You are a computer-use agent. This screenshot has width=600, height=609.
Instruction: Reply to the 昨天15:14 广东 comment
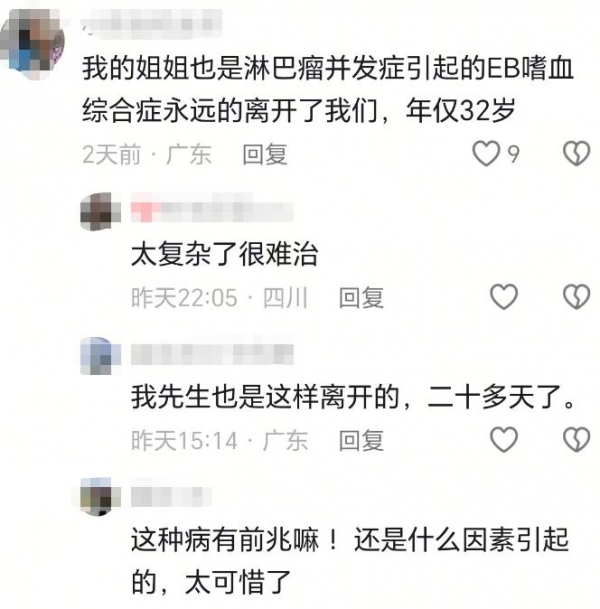tap(361, 440)
